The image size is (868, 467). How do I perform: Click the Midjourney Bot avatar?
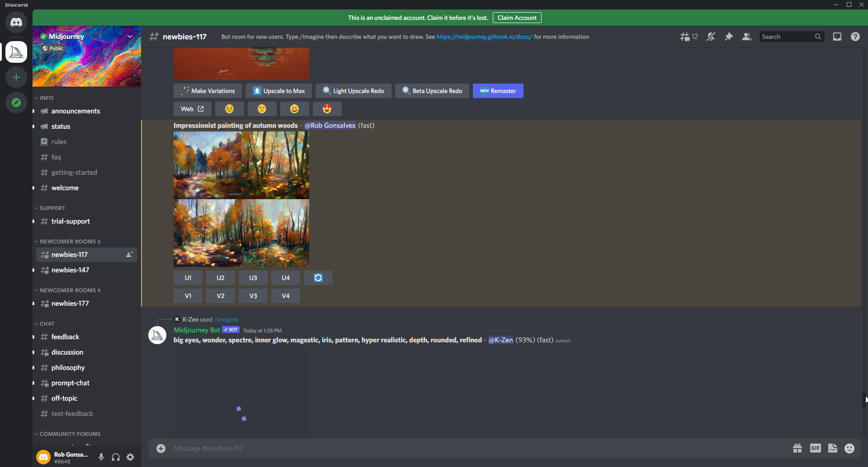click(157, 335)
